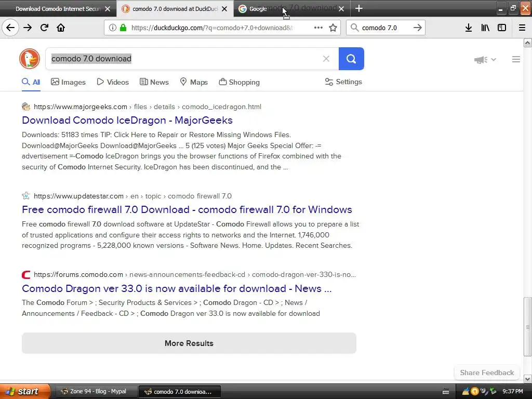
Task: Click the green padlock security icon
Action: point(123,28)
